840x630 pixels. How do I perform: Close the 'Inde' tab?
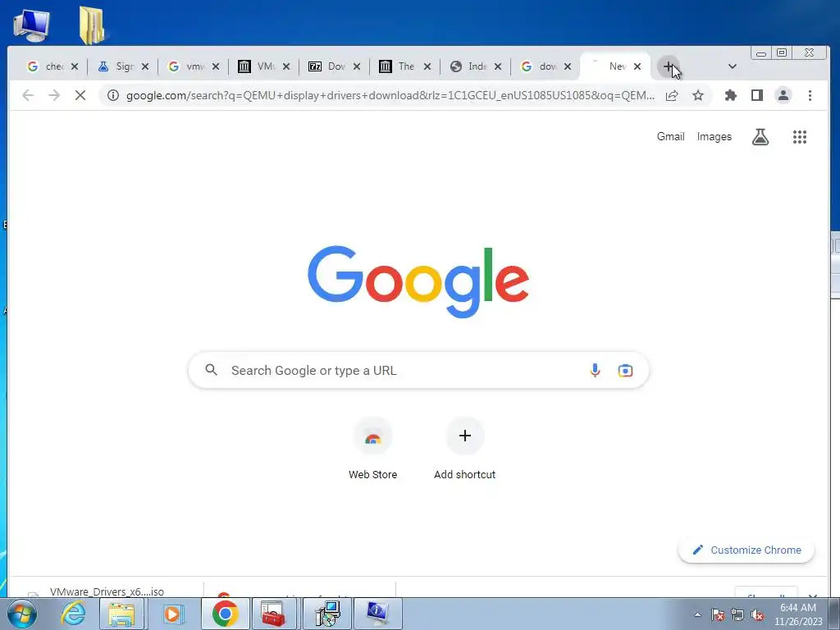(498, 66)
